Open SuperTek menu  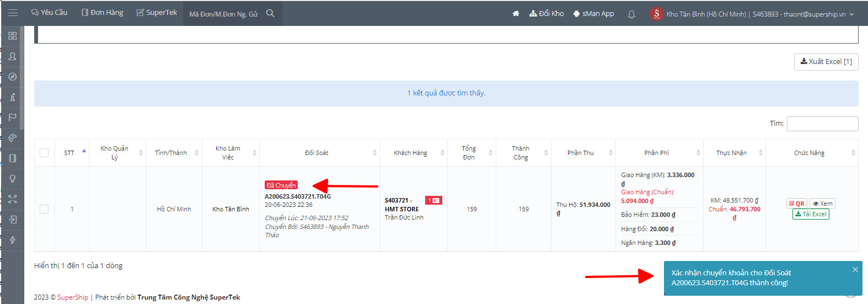coord(157,12)
